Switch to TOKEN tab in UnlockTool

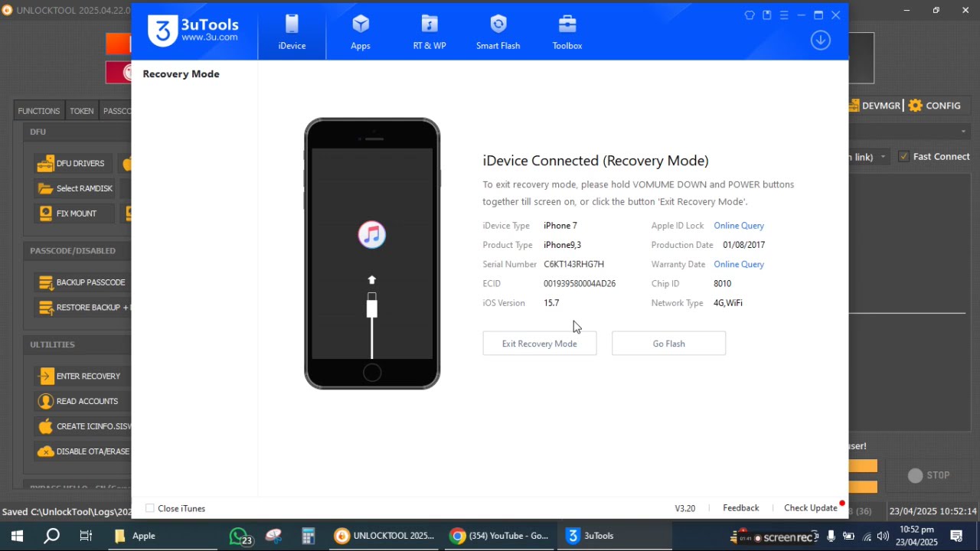pos(81,111)
